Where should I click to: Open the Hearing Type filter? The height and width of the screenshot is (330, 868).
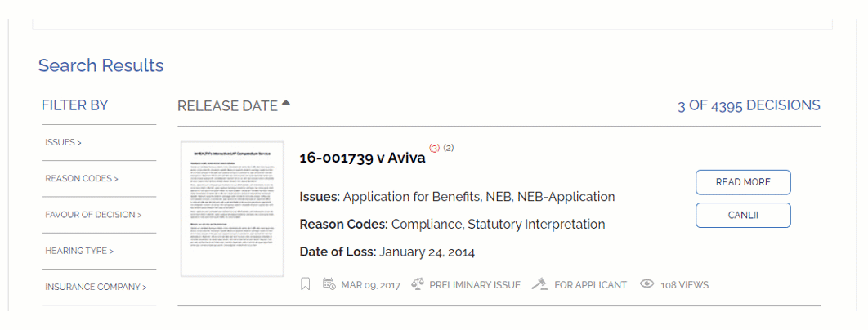click(x=79, y=251)
